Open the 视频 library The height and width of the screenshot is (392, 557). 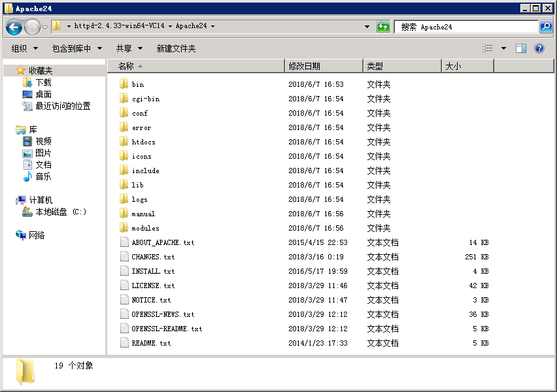point(43,141)
